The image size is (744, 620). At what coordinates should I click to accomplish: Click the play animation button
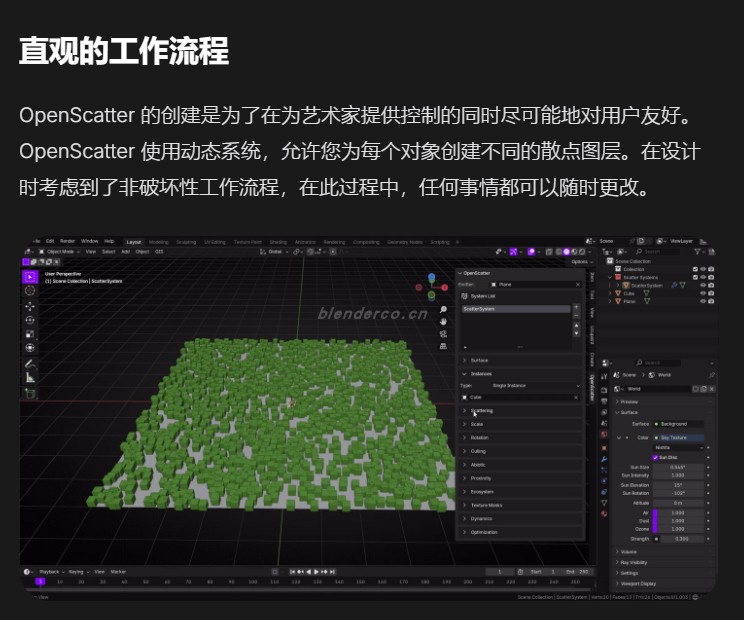316,572
